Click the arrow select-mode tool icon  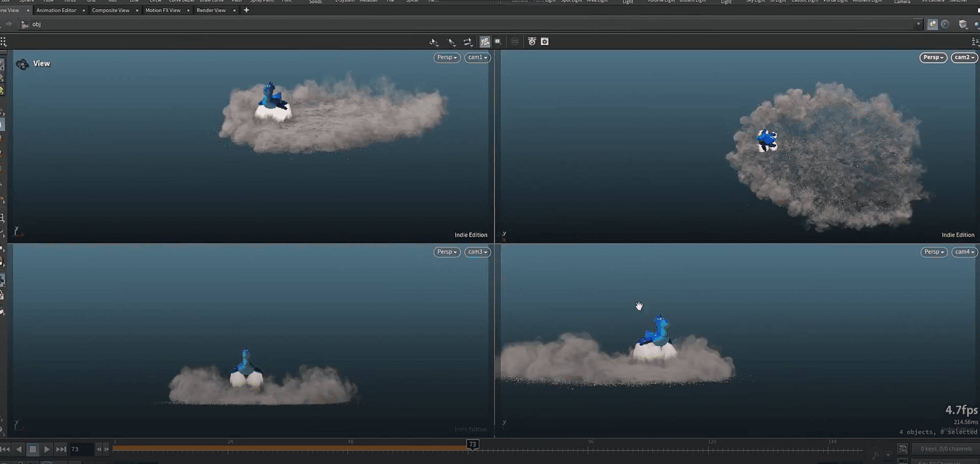(451, 41)
